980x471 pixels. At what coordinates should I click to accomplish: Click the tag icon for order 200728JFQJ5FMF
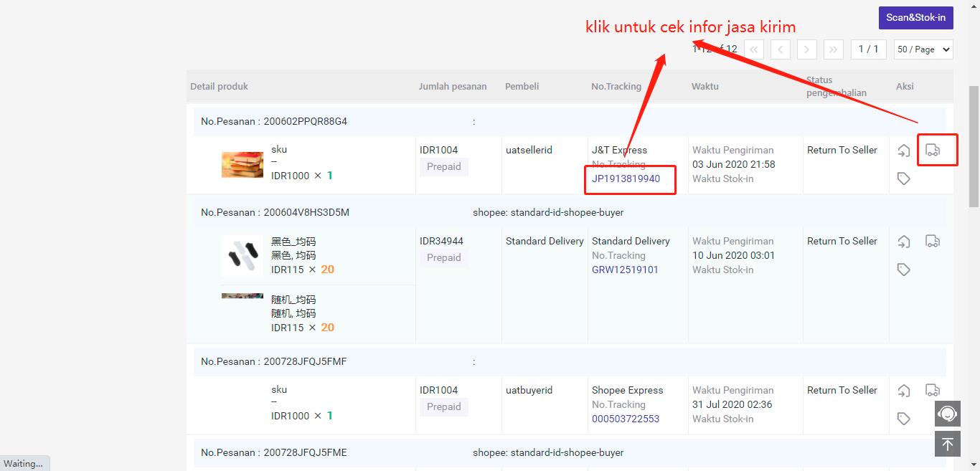(904, 419)
